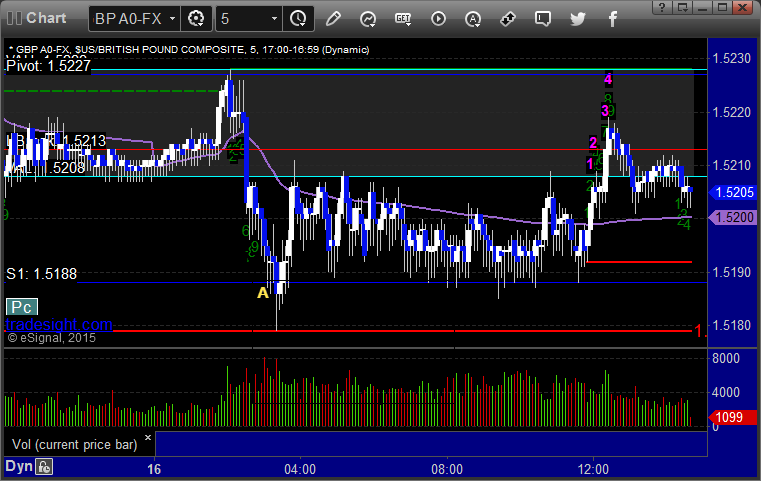Click the bar replay play button
Viewport: 761px width, 481px height.
(x=438, y=19)
